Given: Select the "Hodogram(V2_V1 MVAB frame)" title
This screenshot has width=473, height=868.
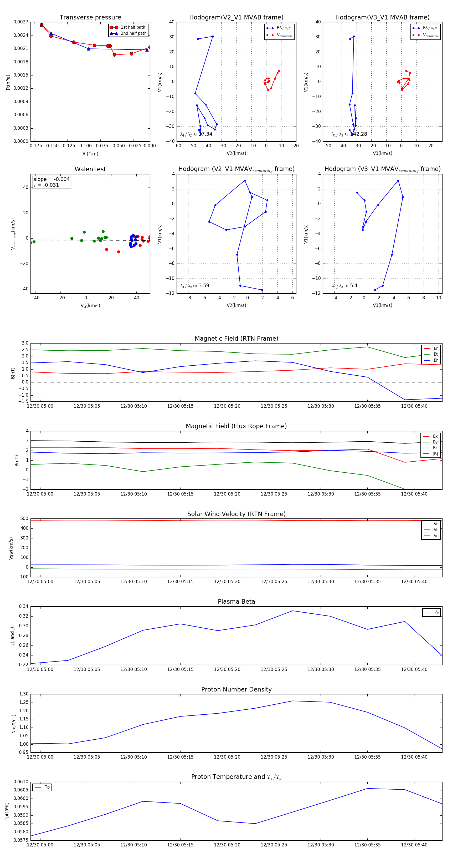Looking at the screenshot, I should (236, 18).
